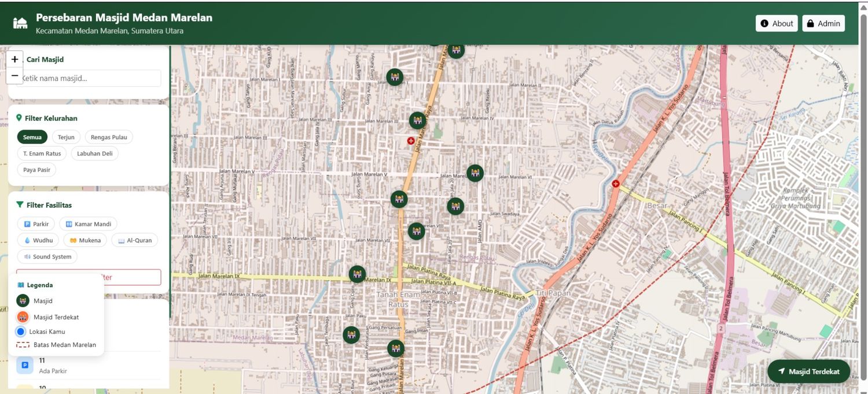Open the northernmost fully visible masjid marker
The width and height of the screenshot is (868, 394).
tap(456, 50)
